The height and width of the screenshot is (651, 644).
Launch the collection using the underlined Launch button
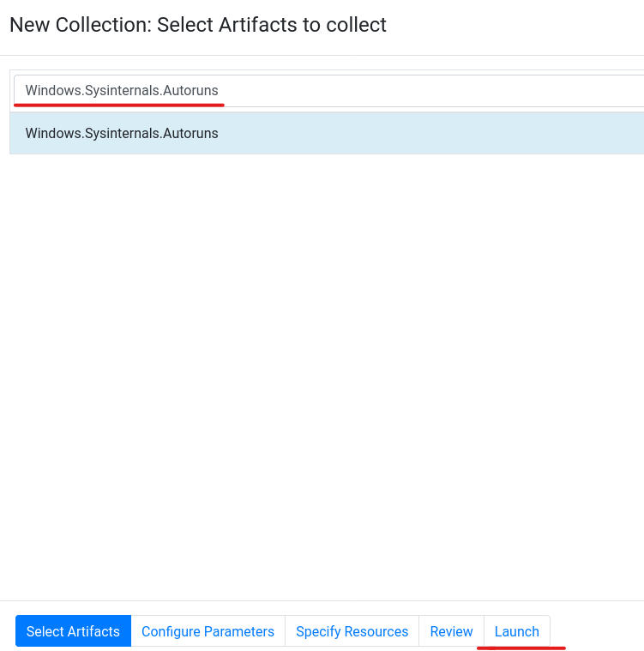(517, 631)
